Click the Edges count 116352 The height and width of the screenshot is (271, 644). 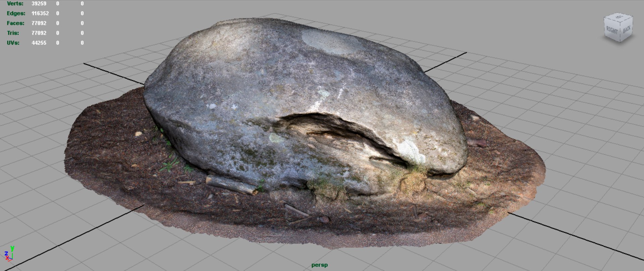click(40, 13)
